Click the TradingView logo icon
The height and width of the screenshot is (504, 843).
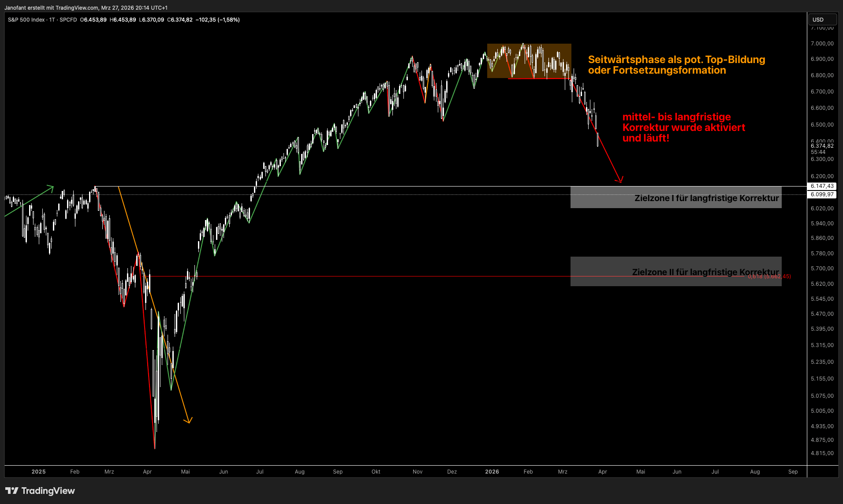(x=11, y=491)
